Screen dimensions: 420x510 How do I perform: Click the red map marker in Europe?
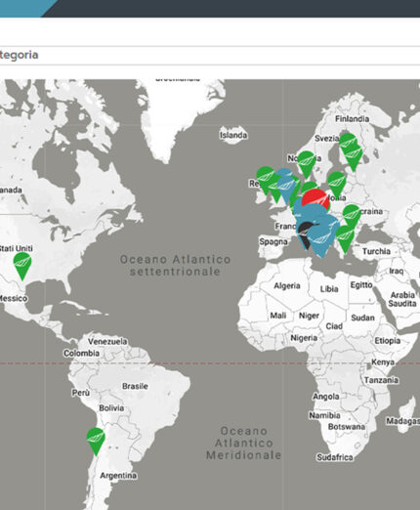tap(315, 198)
